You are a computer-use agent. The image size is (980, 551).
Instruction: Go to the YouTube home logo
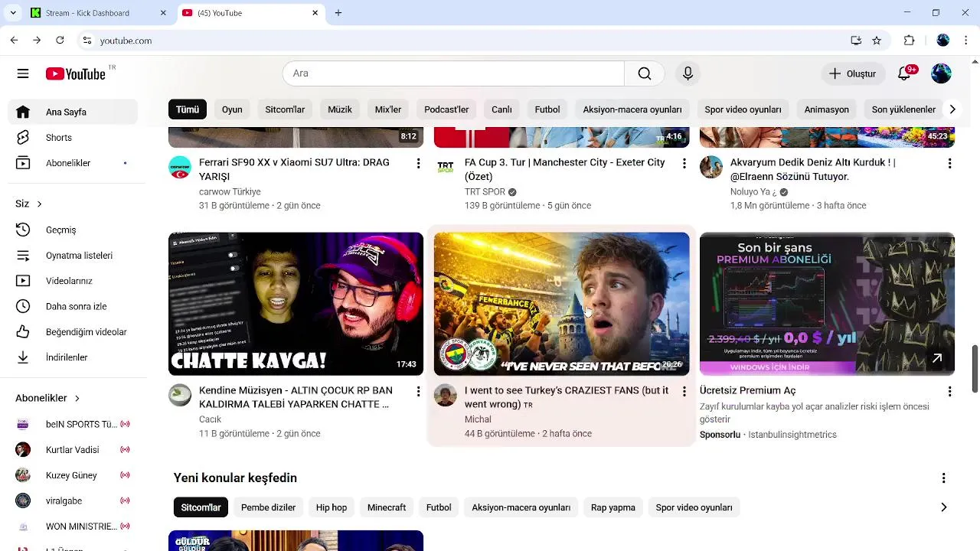pyautogui.click(x=76, y=73)
